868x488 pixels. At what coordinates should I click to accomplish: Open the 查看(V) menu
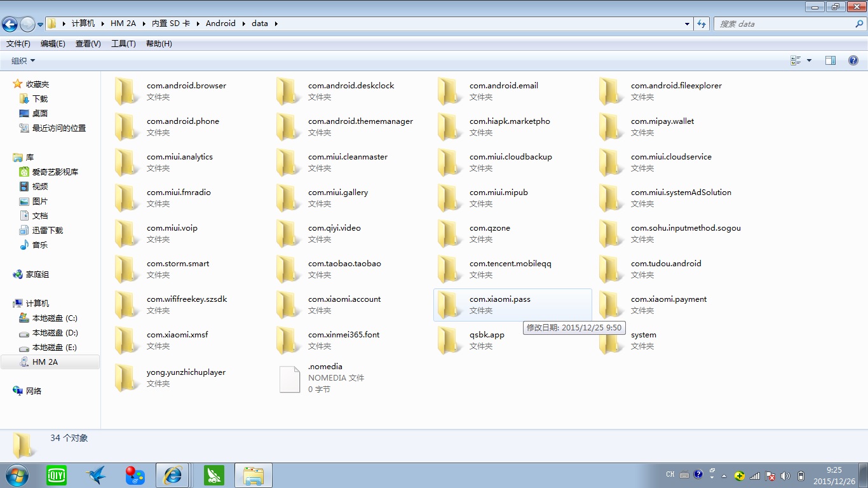88,44
